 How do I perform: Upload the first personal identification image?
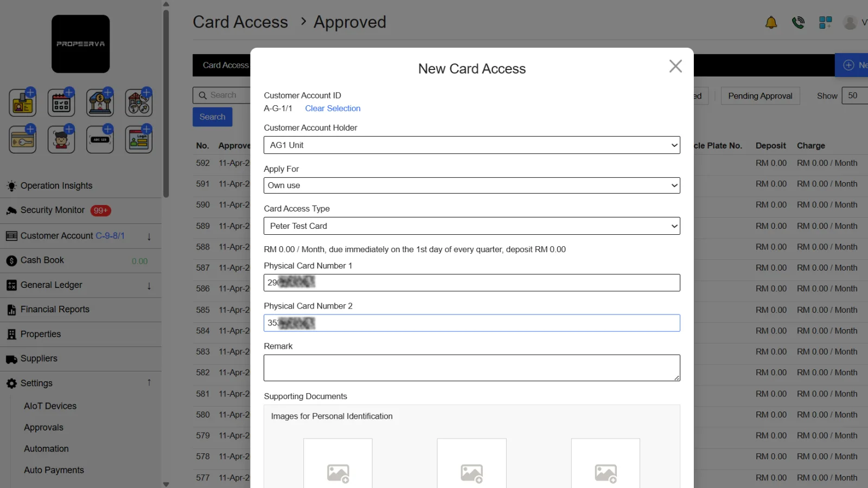[x=338, y=464]
